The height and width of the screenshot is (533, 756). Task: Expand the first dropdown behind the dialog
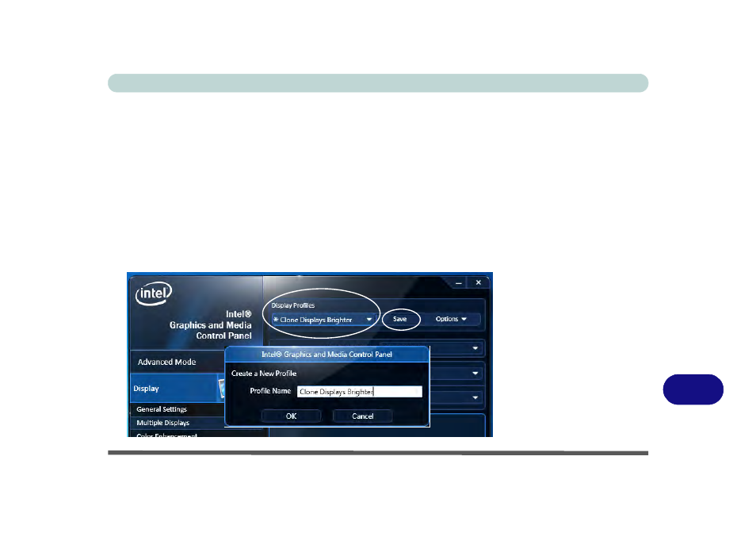click(x=475, y=348)
